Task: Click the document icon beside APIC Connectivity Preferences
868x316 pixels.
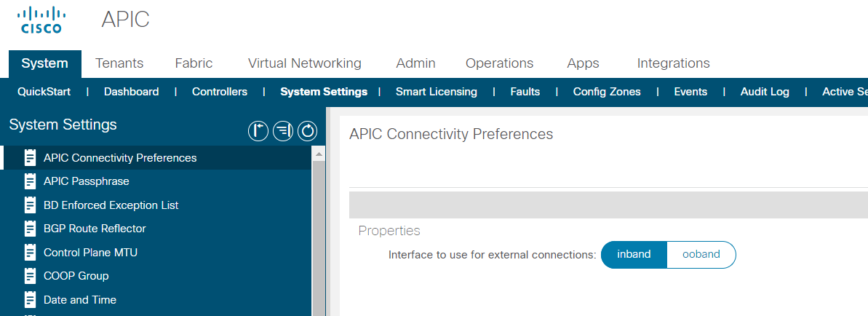Action: [31, 157]
